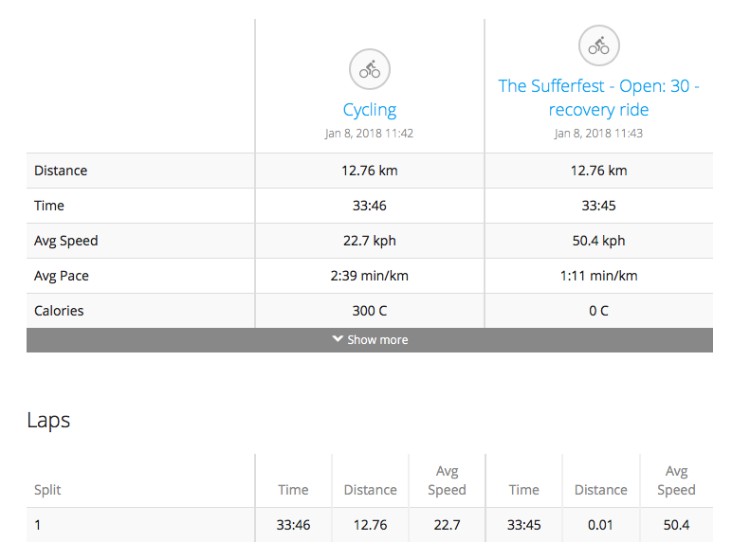Click the cycling icon above The Sufferfest activity
The image size is (732, 560).
pos(598,45)
